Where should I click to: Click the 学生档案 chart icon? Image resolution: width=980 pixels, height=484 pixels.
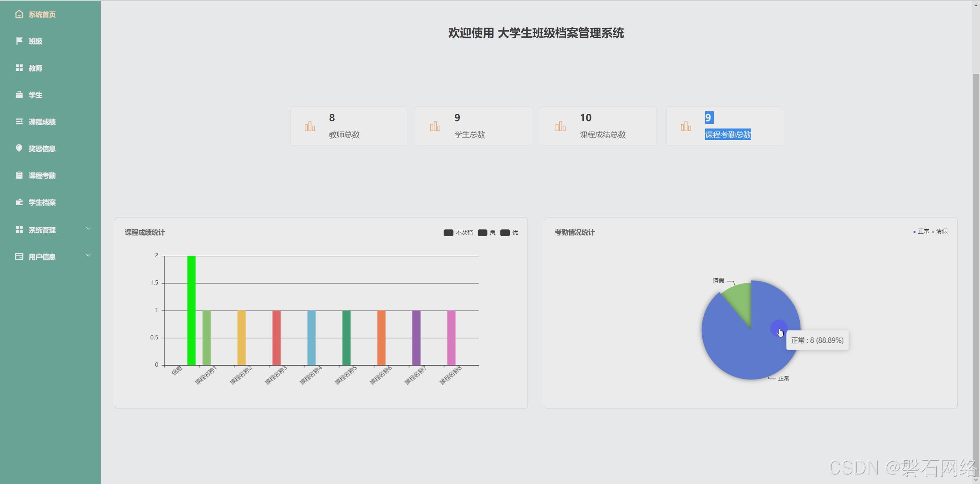(x=19, y=202)
